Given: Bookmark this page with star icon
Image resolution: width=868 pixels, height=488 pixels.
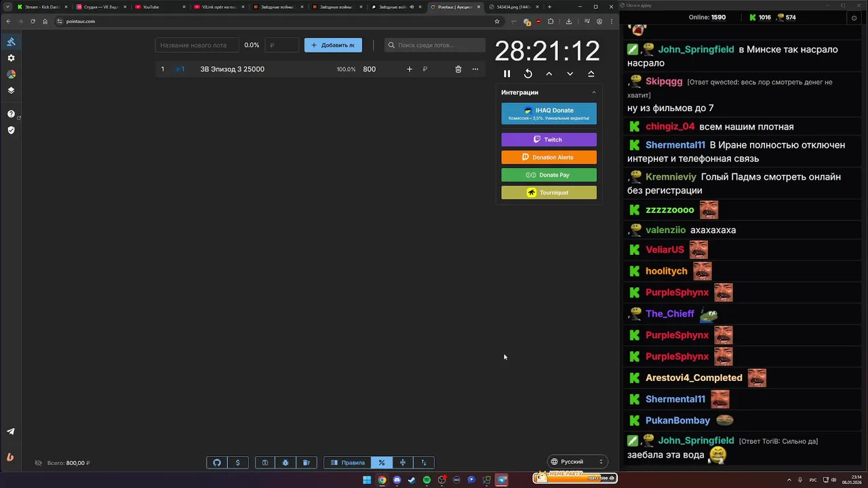Looking at the screenshot, I should tap(497, 21).
